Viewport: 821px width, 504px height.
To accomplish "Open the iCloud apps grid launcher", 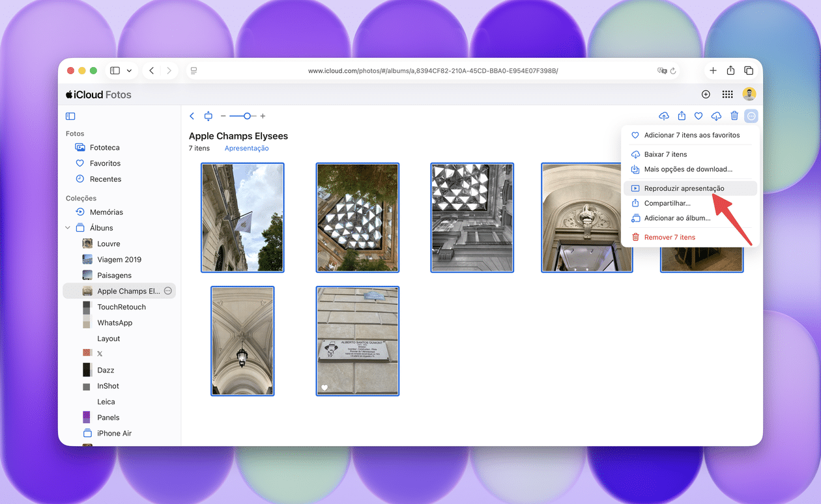I will (x=727, y=94).
